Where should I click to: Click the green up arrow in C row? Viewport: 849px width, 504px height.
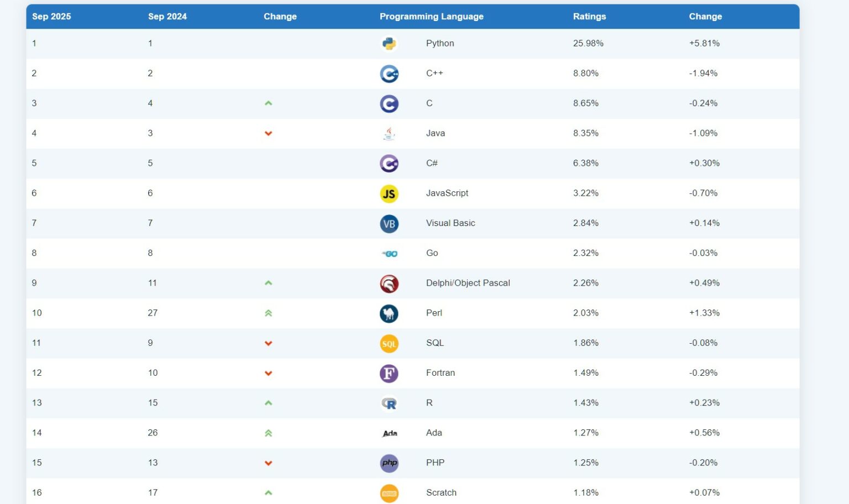(268, 103)
